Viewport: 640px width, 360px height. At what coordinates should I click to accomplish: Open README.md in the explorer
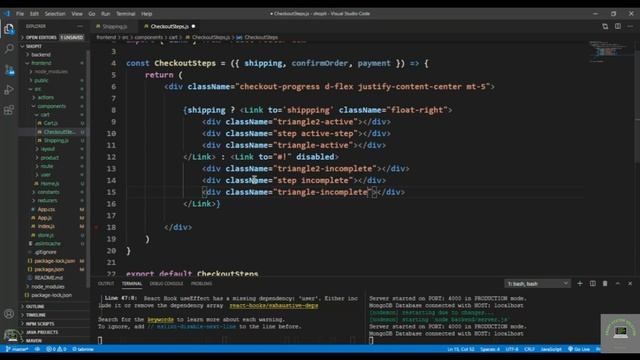(49, 278)
